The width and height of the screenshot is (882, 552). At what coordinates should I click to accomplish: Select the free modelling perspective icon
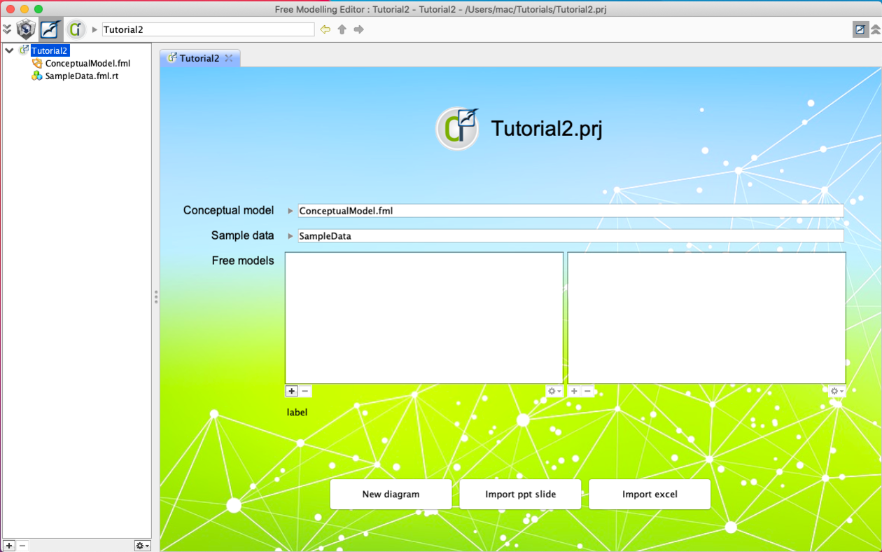point(50,29)
